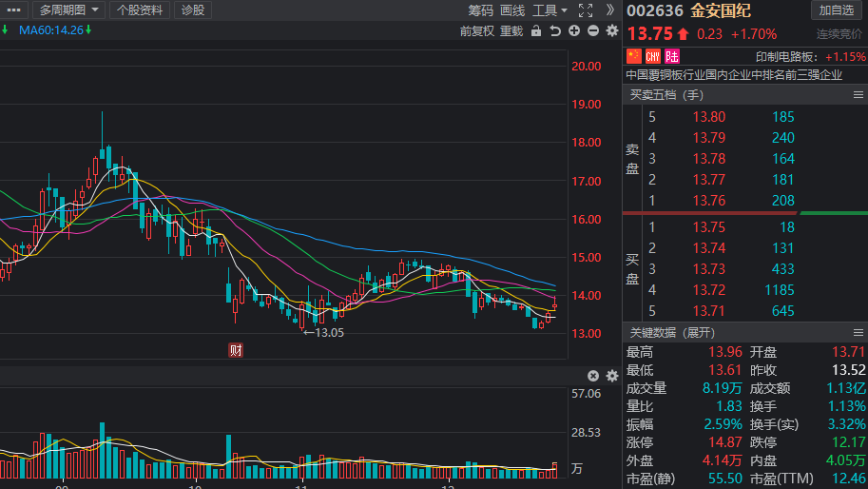The height and width of the screenshot is (489, 868).
Task: Click the company description text line
Action: point(734,75)
